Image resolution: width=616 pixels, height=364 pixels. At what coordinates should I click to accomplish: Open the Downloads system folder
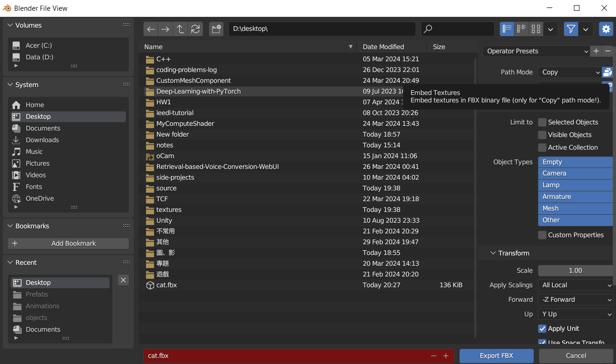tap(68, 140)
